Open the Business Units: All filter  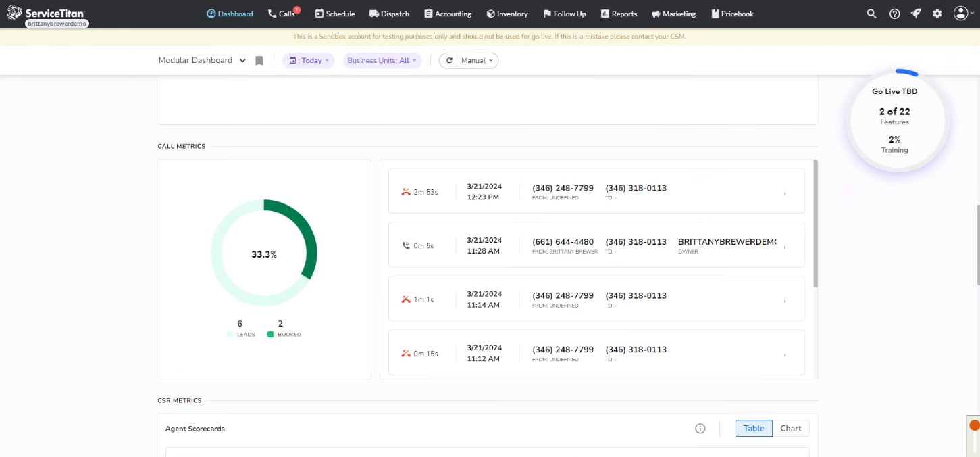(x=382, y=60)
